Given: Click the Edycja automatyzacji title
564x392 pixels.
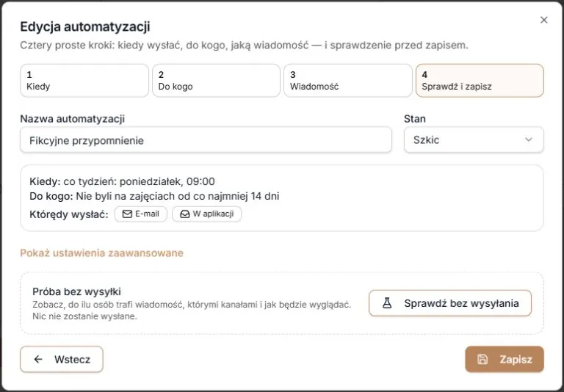Looking at the screenshot, I should click(x=85, y=26).
